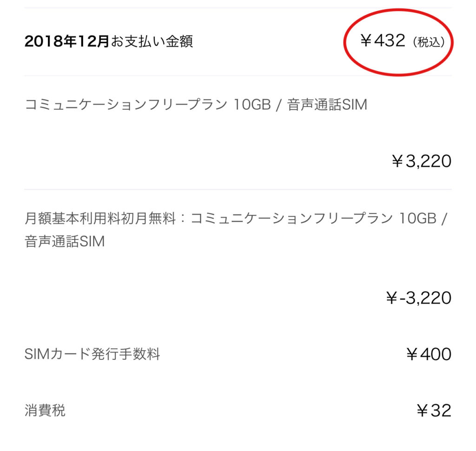Click the ¥ symbol before 3,220 charge
The image size is (476, 451).
point(397,161)
